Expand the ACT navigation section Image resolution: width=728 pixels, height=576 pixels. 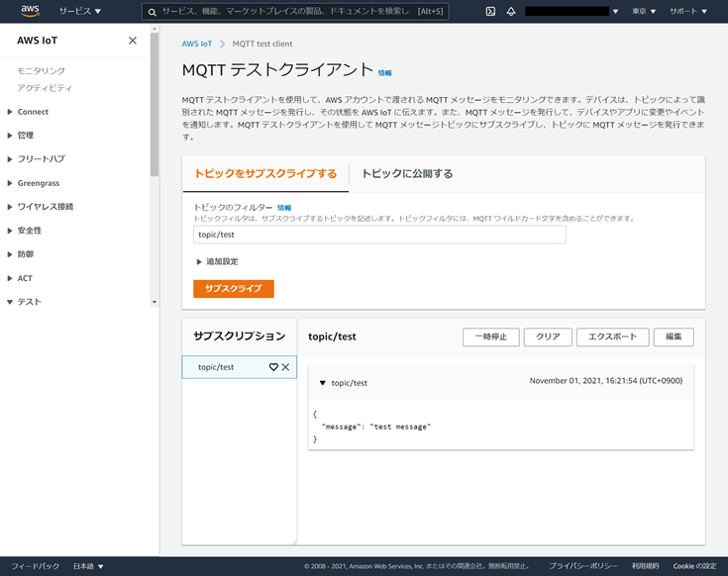point(20,278)
